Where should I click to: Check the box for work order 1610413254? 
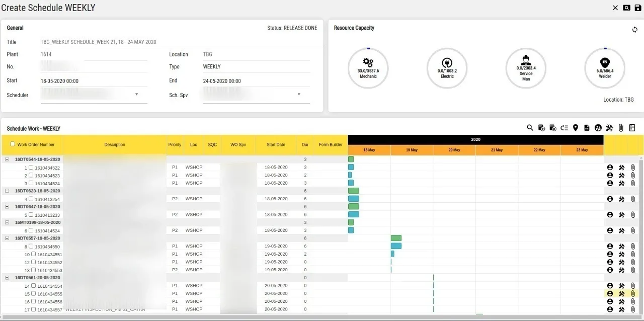(x=31, y=199)
